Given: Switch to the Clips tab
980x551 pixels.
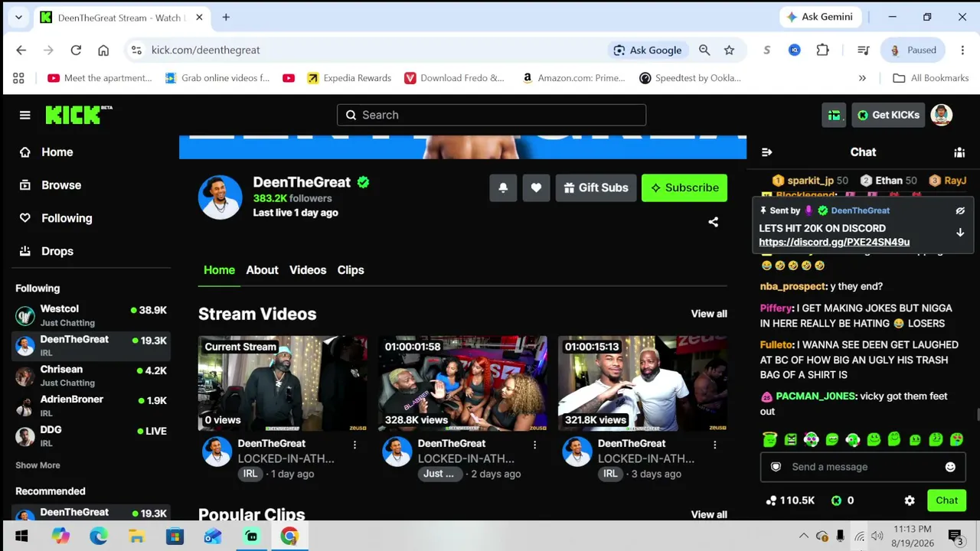Looking at the screenshot, I should (351, 270).
